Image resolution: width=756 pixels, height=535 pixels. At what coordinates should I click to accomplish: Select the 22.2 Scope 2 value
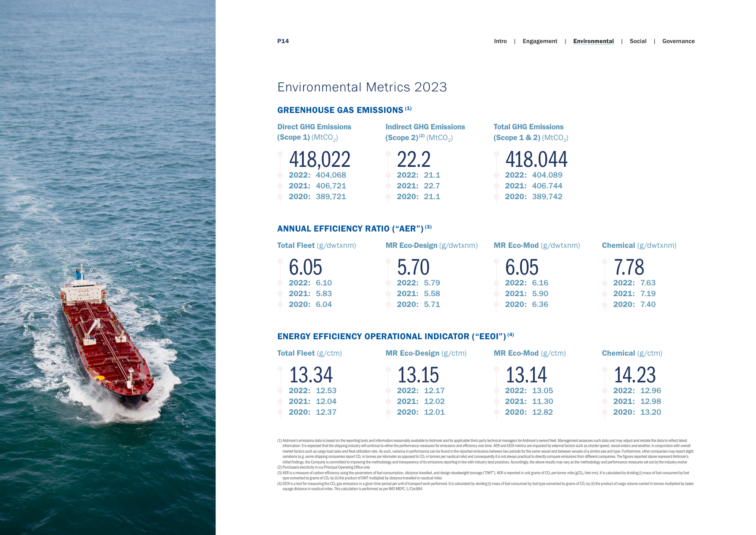(414, 160)
